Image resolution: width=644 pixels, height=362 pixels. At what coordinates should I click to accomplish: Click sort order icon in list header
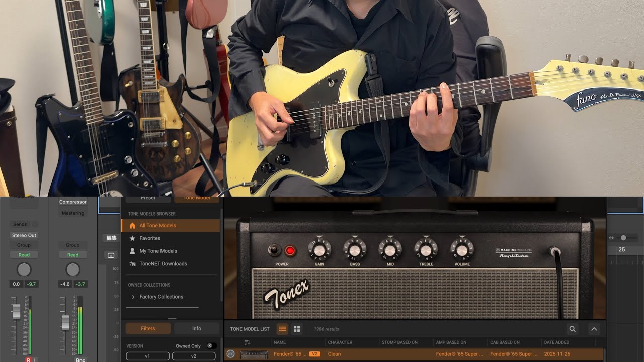(247, 342)
